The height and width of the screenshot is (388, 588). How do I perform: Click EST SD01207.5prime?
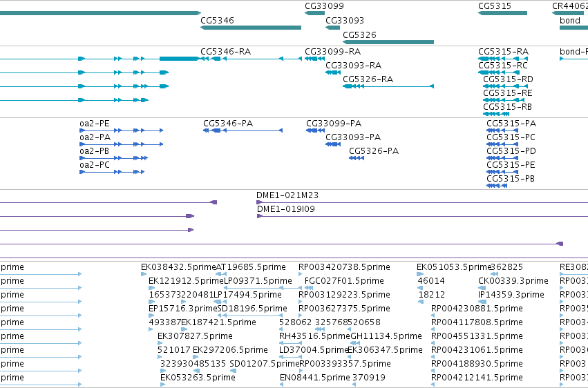tap(234, 371)
